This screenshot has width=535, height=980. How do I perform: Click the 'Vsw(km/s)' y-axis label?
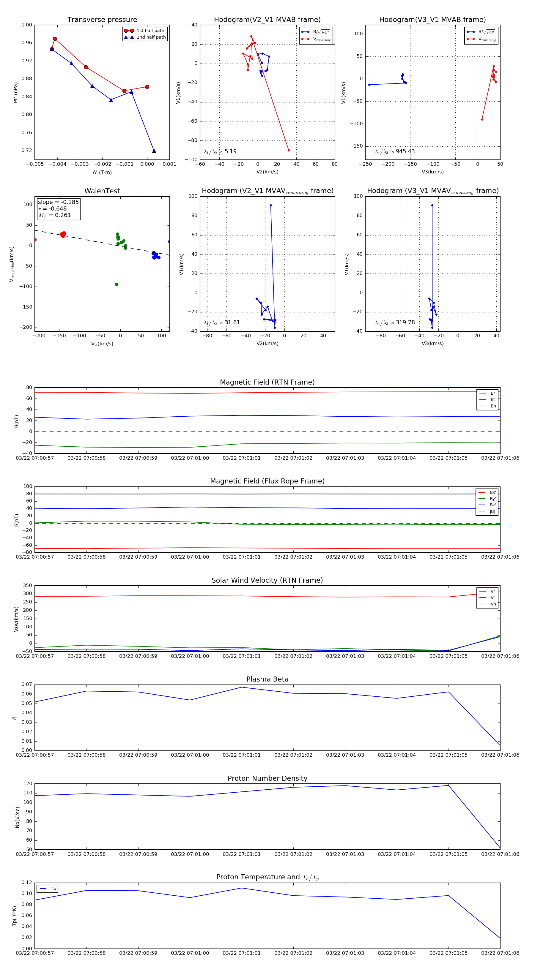(16, 619)
